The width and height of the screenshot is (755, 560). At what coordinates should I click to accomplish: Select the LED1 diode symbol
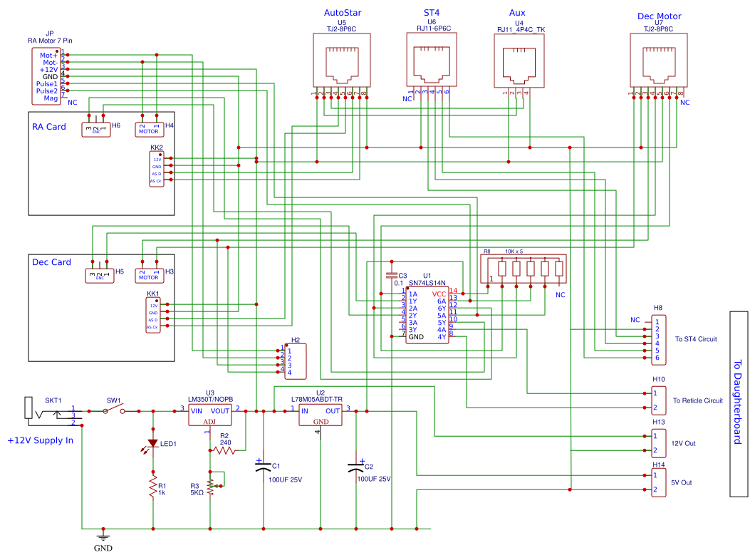point(153,444)
